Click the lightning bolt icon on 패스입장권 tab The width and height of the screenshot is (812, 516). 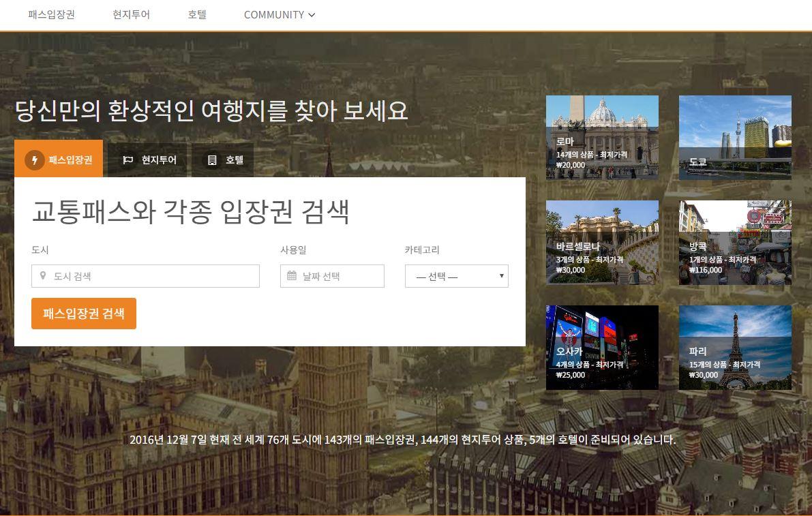point(35,160)
